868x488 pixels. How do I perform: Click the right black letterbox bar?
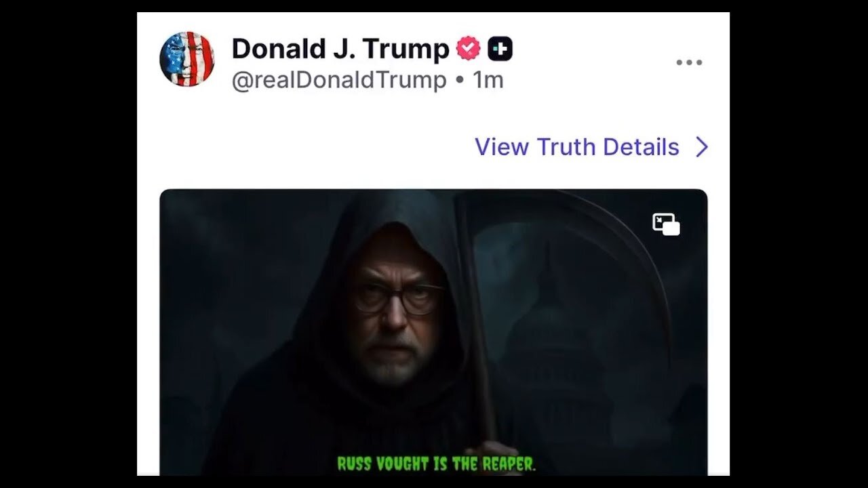click(799, 244)
